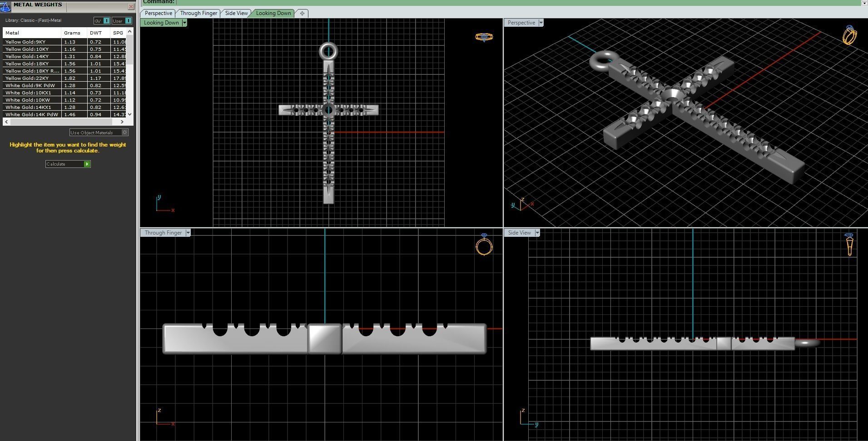Screen dimensions: 868x441
Task: Switch to the Perspective tab
Action: click(158, 13)
